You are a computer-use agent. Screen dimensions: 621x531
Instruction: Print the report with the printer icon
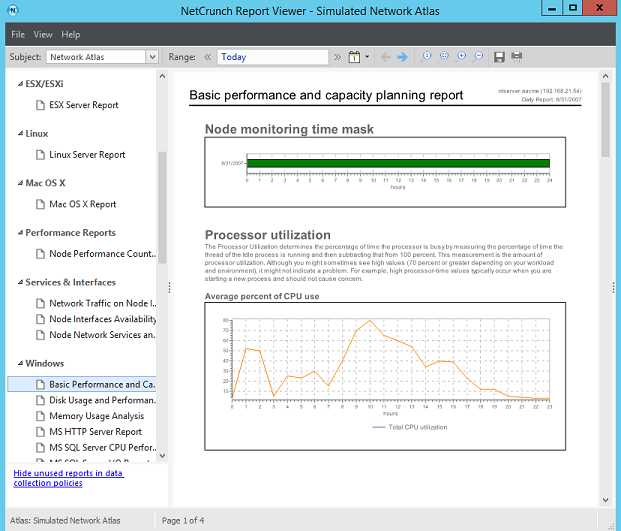click(516, 56)
